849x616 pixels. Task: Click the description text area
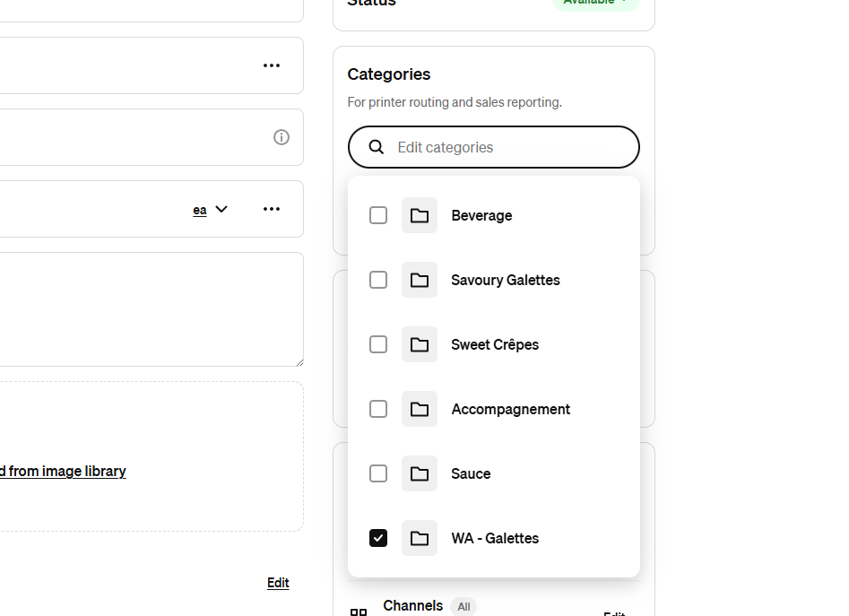[152, 309]
